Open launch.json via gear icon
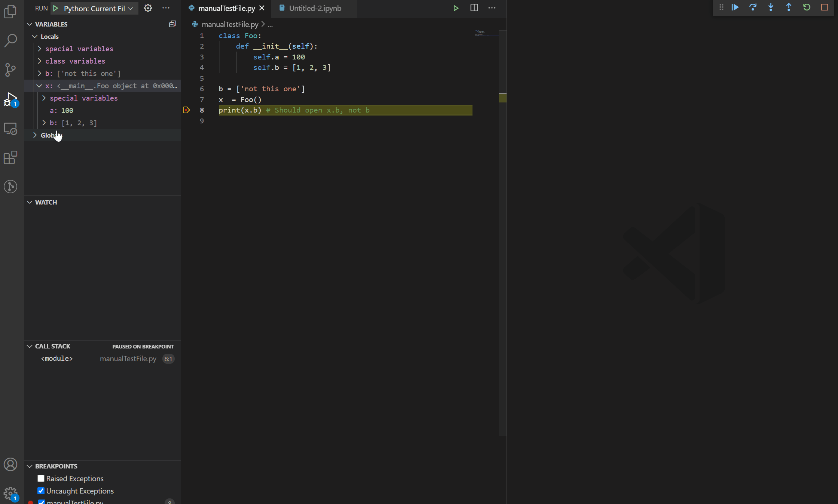 coord(148,8)
